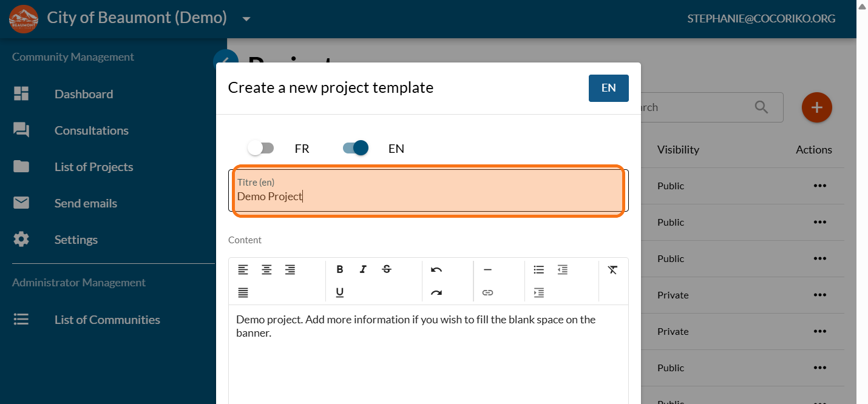The height and width of the screenshot is (404, 868).
Task: Open the City of Beaumont dropdown arrow
Action: (x=246, y=19)
